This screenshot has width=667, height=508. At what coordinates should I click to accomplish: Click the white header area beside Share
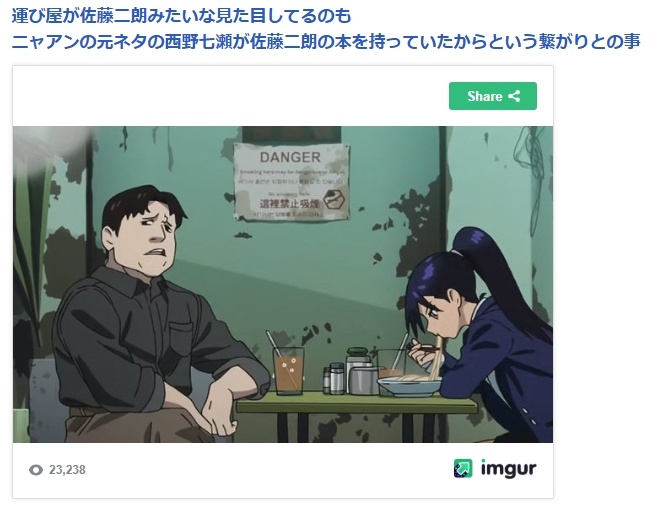[x=231, y=96]
